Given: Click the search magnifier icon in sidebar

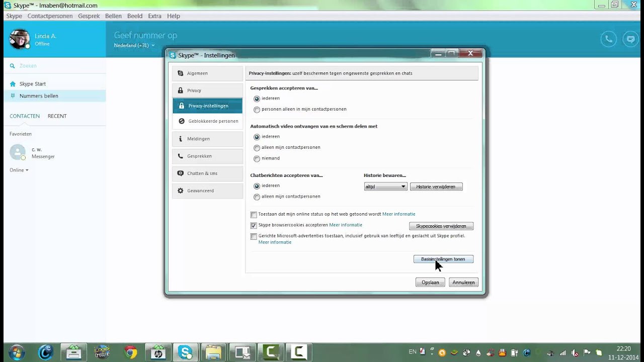Looking at the screenshot, I should tap(13, 66).
